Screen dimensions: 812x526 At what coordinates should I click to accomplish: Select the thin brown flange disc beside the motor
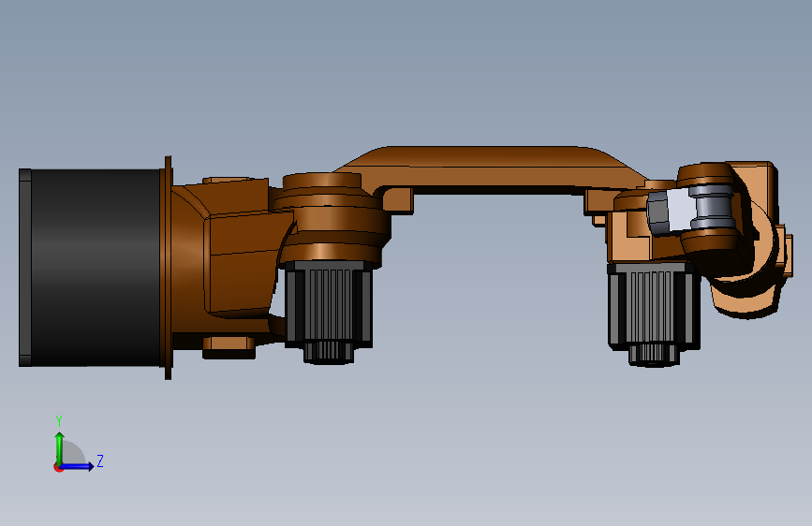pos(168,268)
